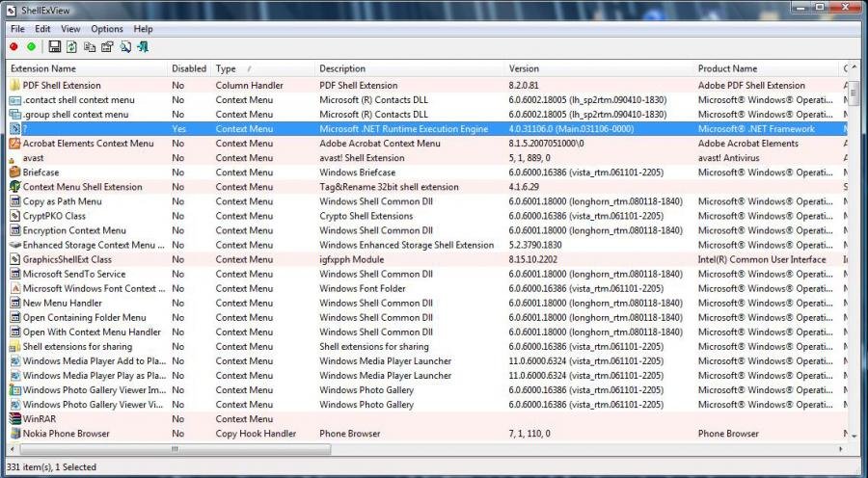Select the Encryption Context Menu row
The height and width of the screenshot is (478, 868).
[x=427, y=230]
